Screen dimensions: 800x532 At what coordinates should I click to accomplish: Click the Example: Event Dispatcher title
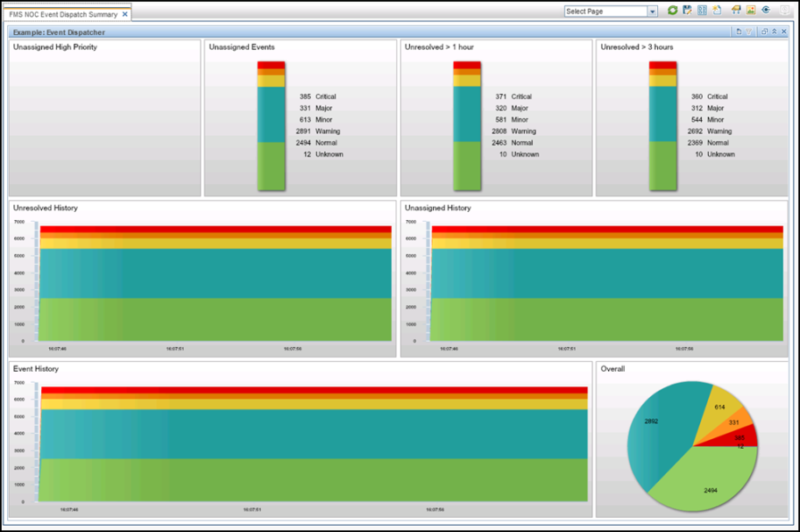59,32
